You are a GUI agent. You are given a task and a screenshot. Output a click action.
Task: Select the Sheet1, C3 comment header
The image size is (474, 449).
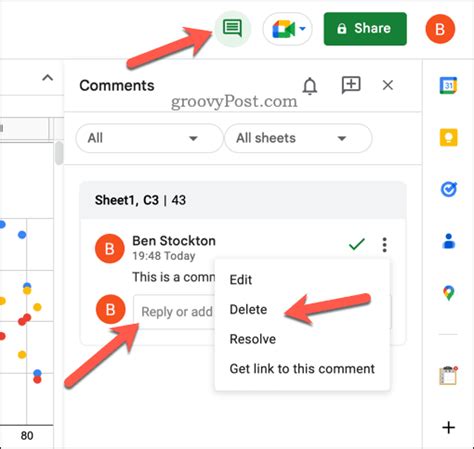(243, 200)
